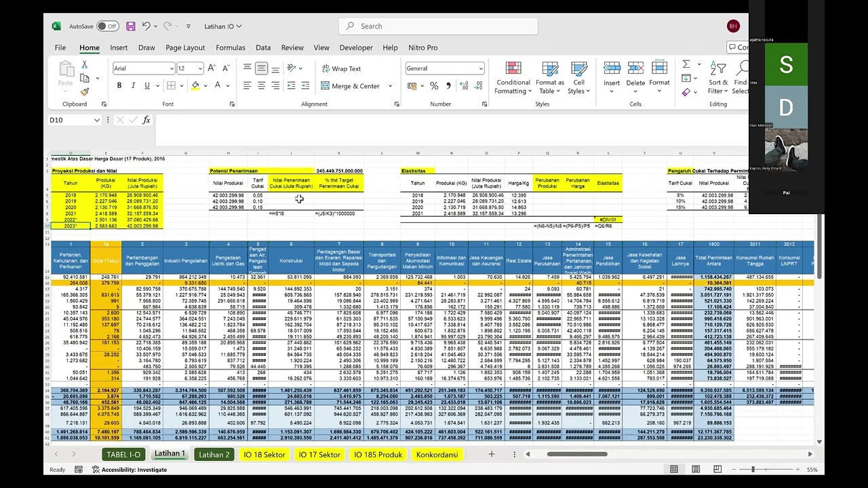Toggle the AutoSave switch

107,26
